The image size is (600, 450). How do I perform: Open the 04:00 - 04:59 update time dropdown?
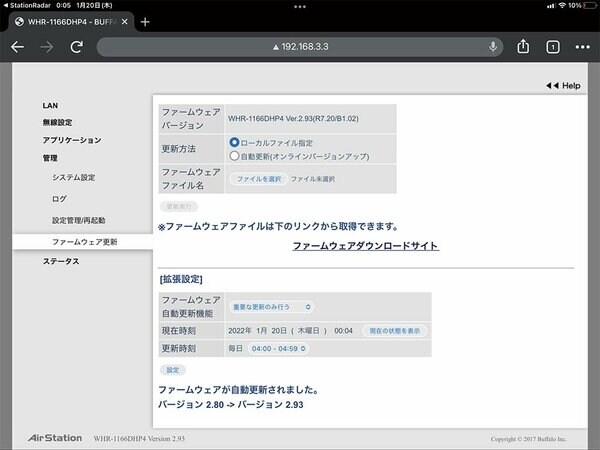click(x=278, y=349)
